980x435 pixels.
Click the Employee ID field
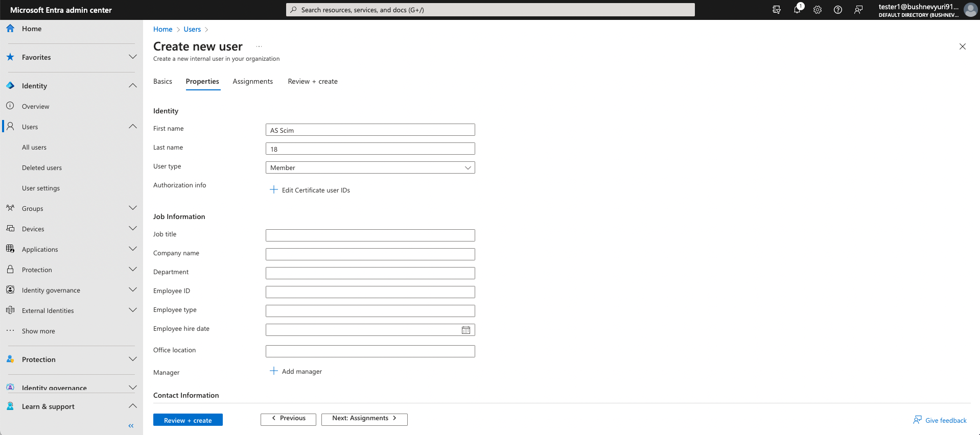pyautogui.click(x=370, y=292)
